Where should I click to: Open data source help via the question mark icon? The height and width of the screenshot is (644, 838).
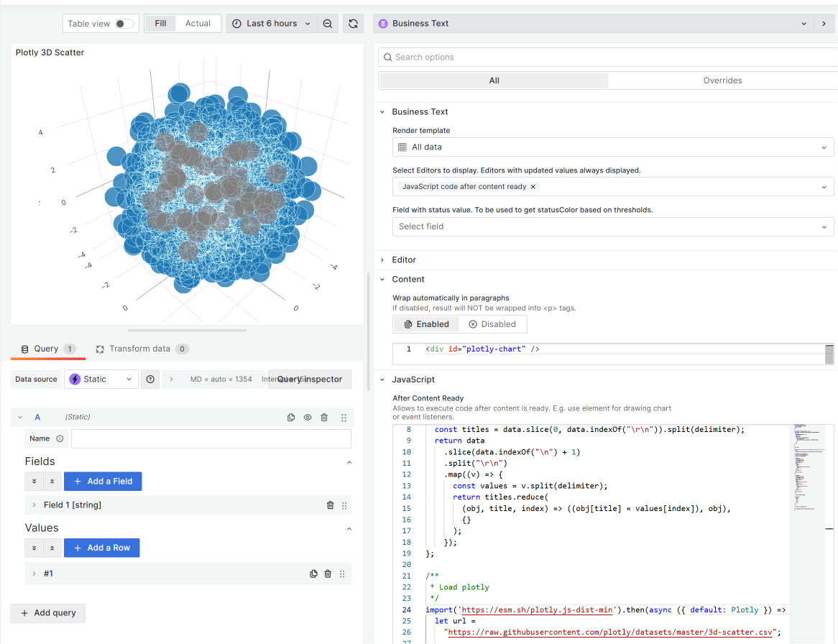[149, 379]
